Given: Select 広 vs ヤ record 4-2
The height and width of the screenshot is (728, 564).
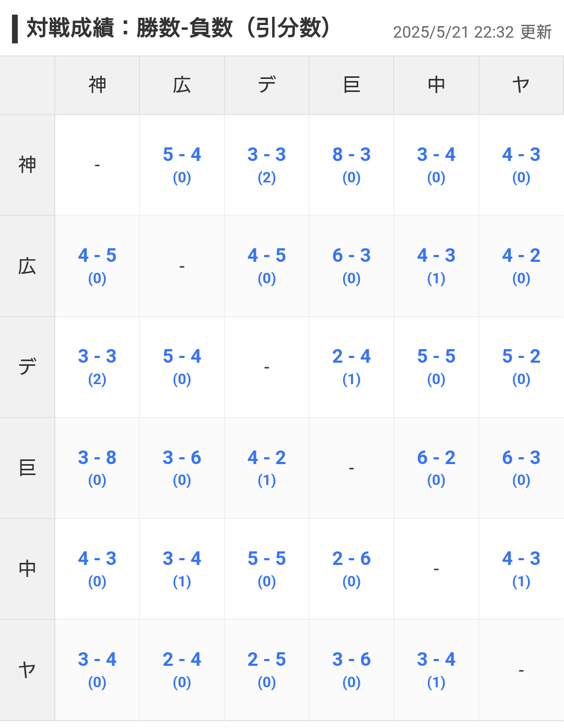Looking at the screenshot, I should 521,265.
